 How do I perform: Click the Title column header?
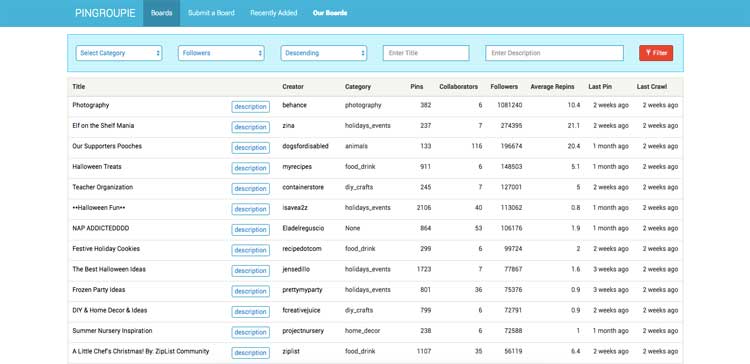click(x=78, y=87)
